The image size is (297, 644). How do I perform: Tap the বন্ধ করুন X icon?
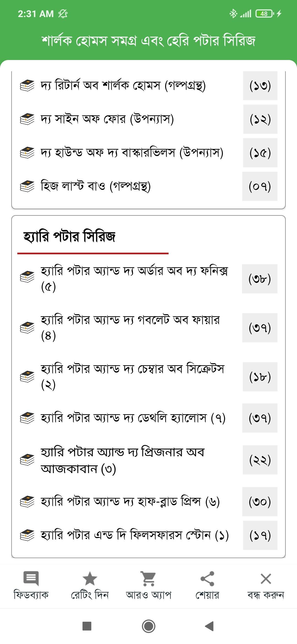click(266, 578)
